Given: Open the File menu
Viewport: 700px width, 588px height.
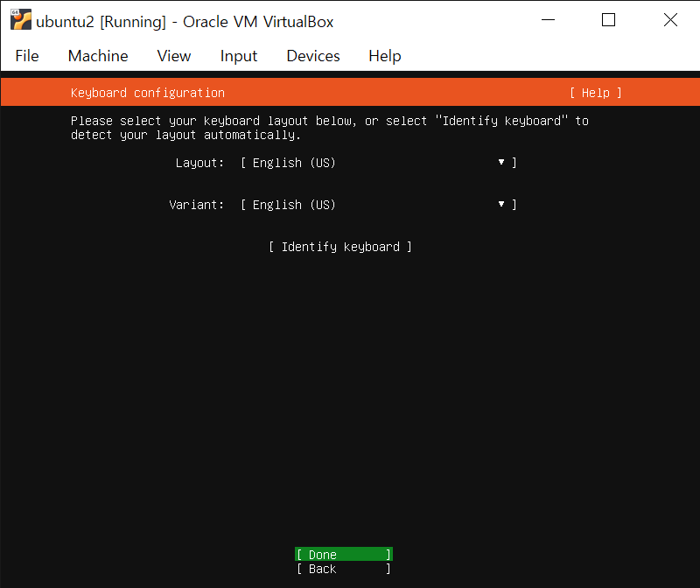Looking at the screenshot, I should point(26,56).
